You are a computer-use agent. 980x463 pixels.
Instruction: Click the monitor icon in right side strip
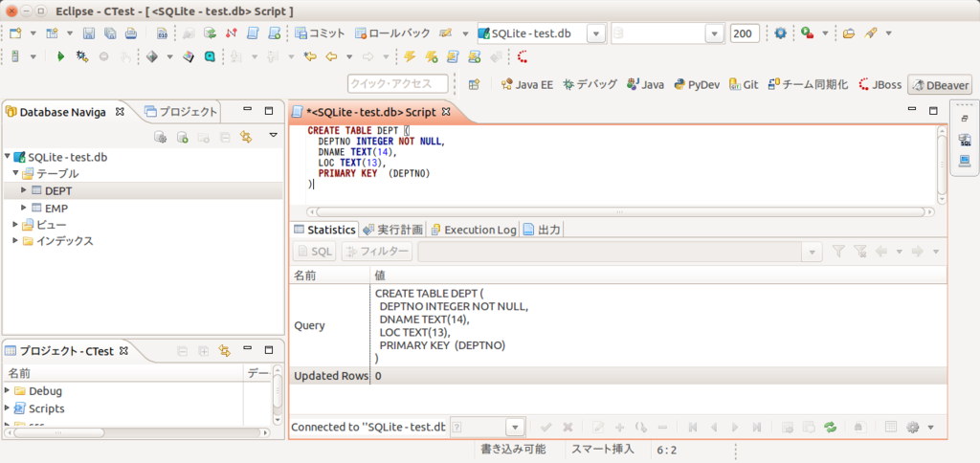965,162
